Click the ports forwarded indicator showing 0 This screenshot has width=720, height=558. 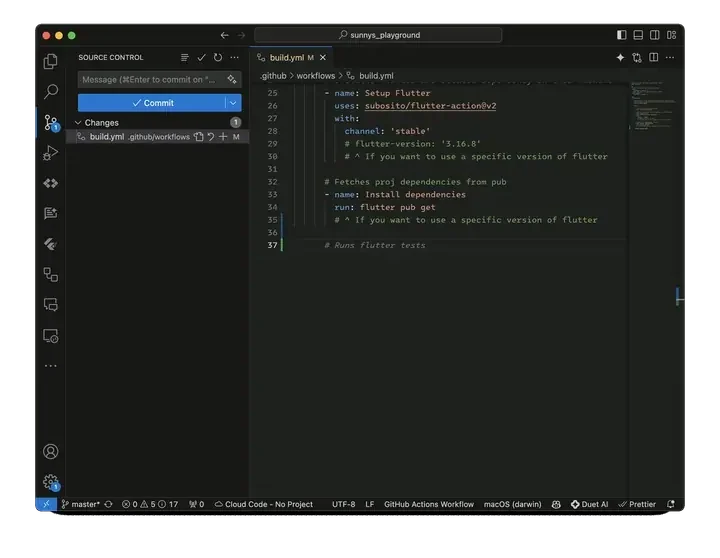click(197, 504)
